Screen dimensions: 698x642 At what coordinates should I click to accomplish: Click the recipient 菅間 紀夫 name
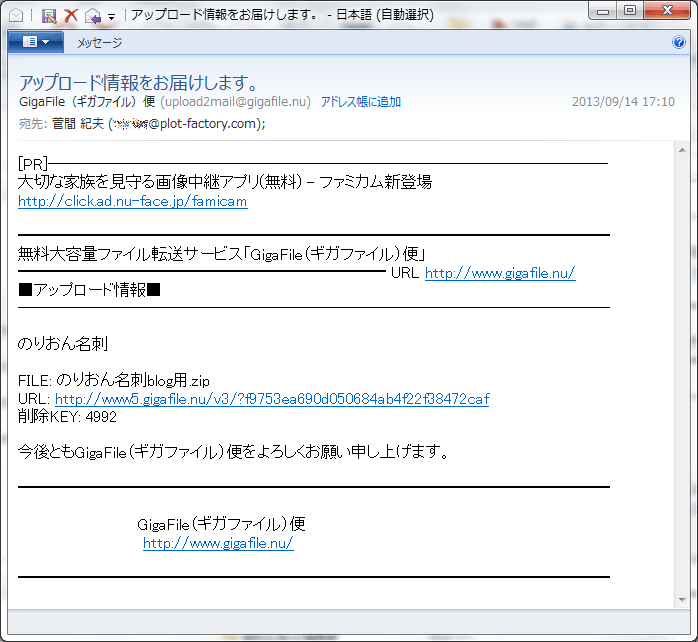click(x=78, y=123)
